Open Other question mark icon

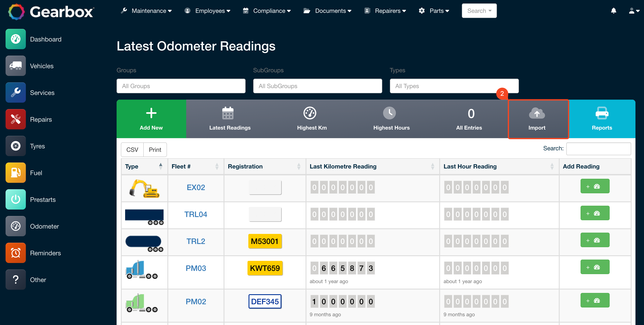coord(16,279)
